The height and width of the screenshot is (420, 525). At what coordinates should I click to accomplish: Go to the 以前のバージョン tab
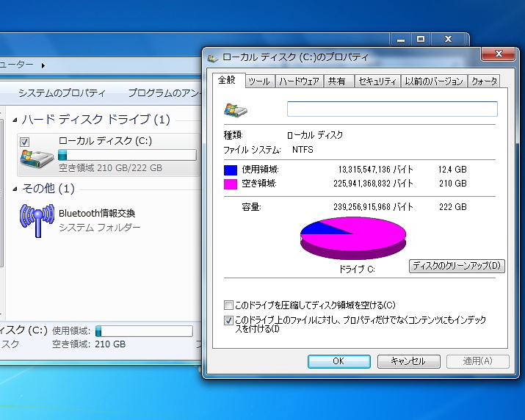click(x=434, y=82)
